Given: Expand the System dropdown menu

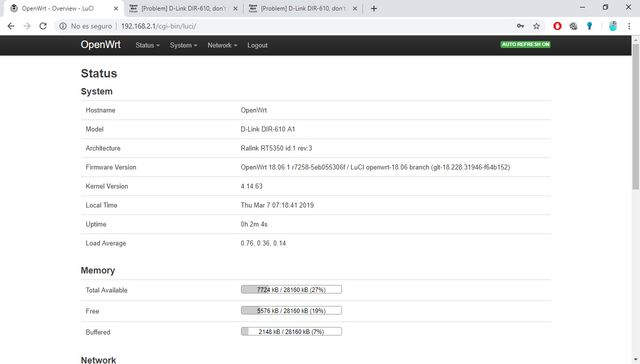Looking at the screenshot, I should click(x=183, y=45).
